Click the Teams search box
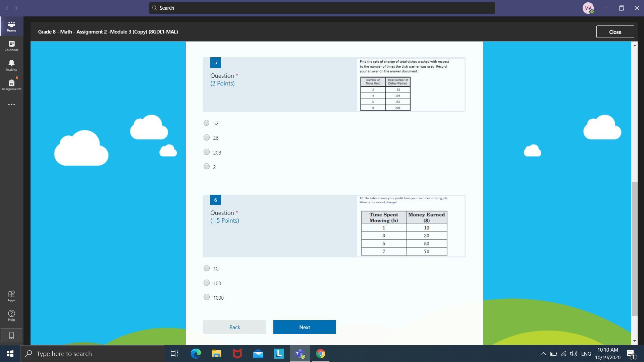 point(322,8)
